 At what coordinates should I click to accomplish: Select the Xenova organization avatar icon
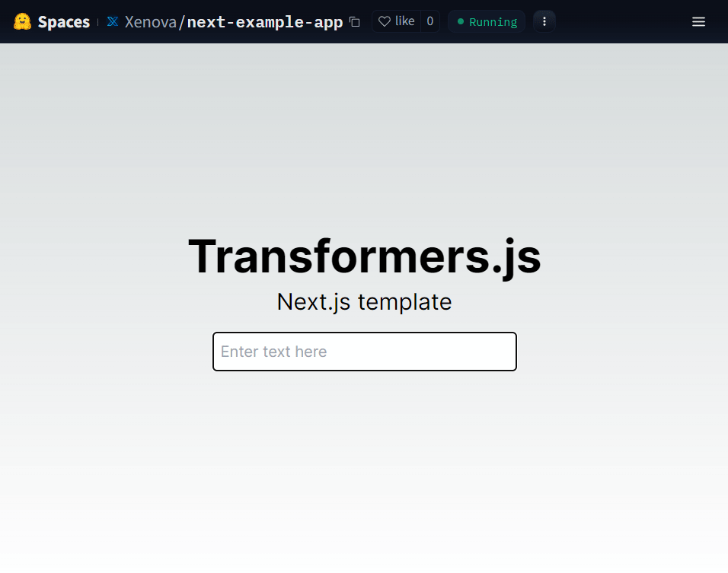click(x=113, y=21)
